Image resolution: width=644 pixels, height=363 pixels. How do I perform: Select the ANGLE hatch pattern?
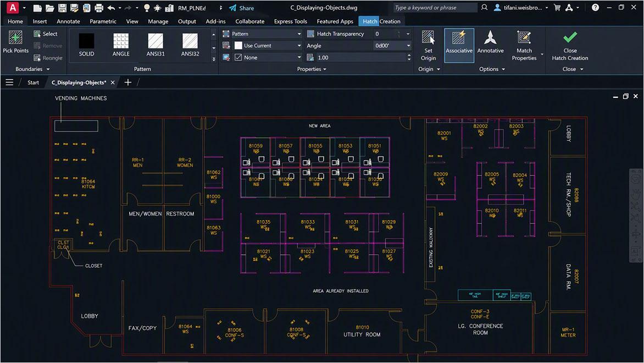point(121,45)
